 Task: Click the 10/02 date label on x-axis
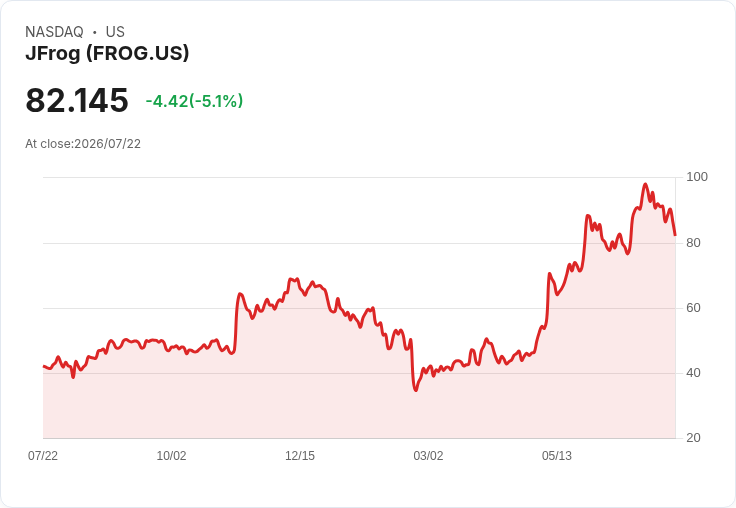(x=171, y=456)
